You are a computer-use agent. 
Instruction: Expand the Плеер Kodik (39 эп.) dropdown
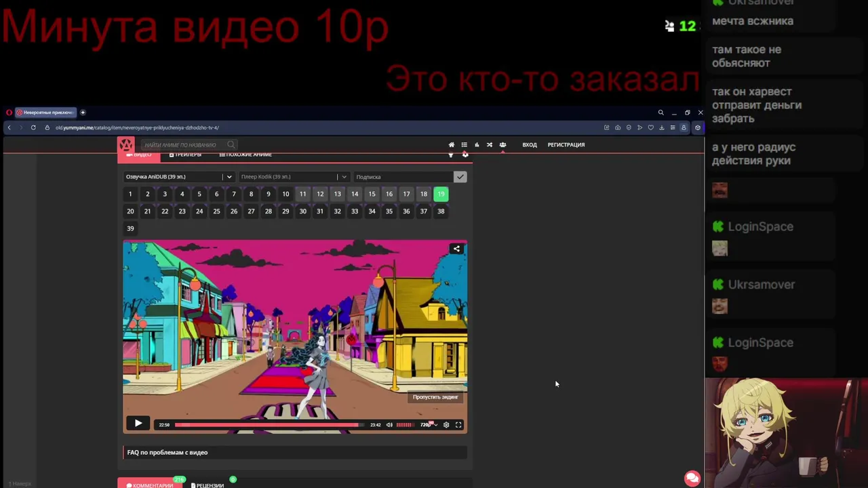294,177
